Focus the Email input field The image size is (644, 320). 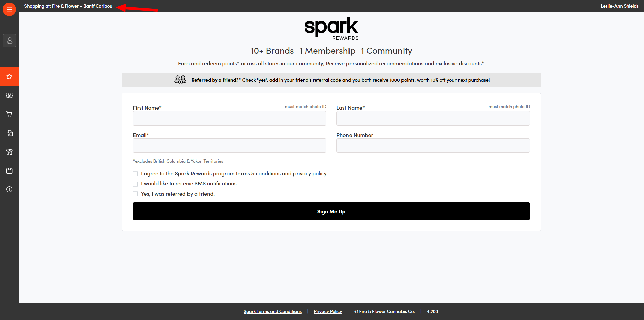[229, 146]
